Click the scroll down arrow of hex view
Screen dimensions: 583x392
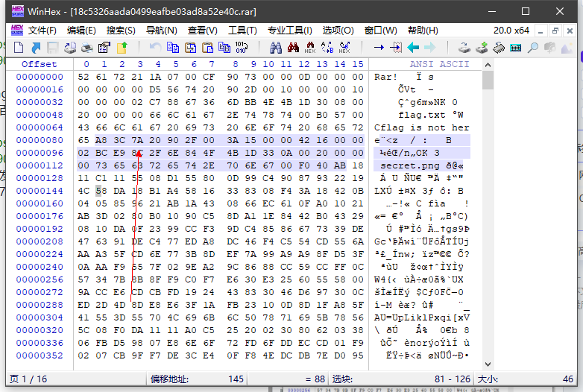click(x=488, y=364)
